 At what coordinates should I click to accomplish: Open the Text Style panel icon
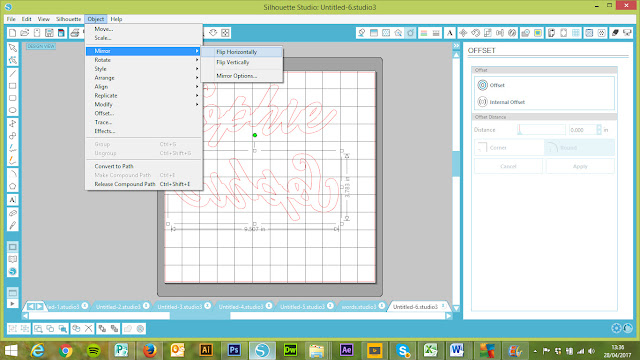point(450,33)
